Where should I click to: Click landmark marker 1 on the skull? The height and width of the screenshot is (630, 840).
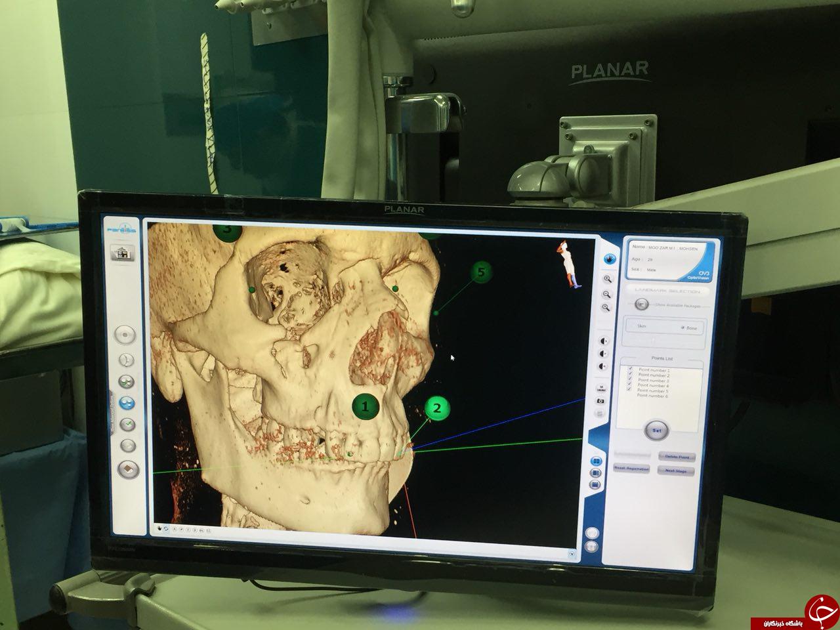click(366, 407)
